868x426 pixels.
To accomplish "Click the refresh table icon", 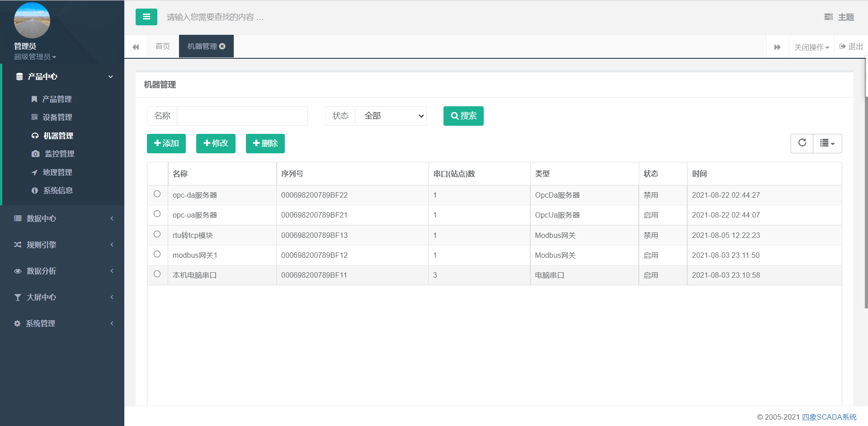I will pyautogui.click(x=802, y=143).
